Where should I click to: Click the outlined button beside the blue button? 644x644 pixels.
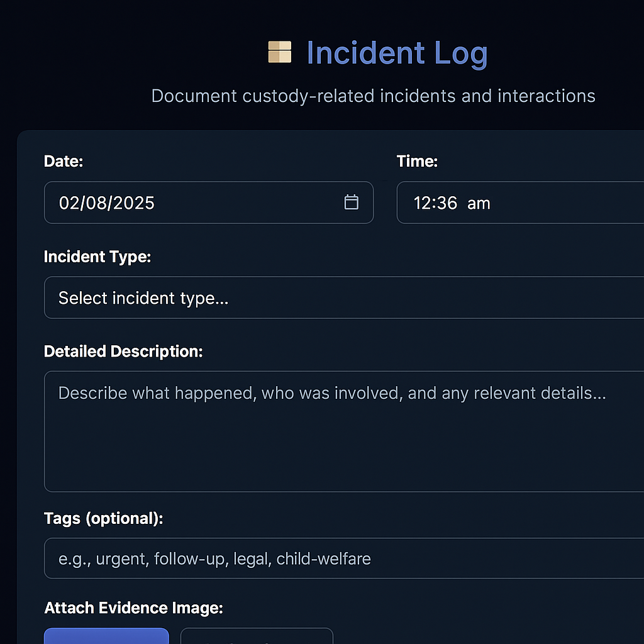(257, 635)
